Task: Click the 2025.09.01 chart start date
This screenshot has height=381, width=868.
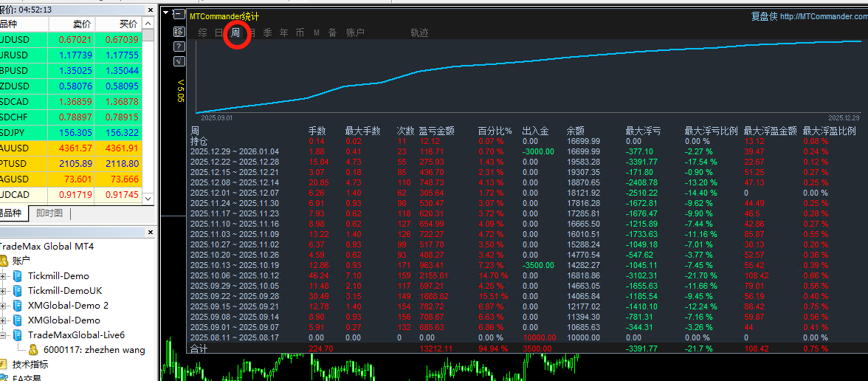Action: click(x=216, y=118)
